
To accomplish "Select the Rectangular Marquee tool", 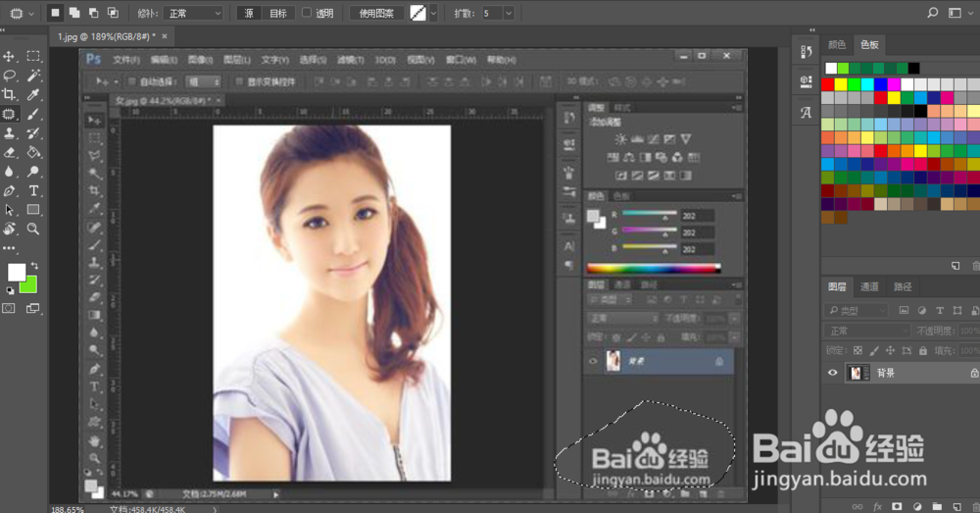I will 33,56.
